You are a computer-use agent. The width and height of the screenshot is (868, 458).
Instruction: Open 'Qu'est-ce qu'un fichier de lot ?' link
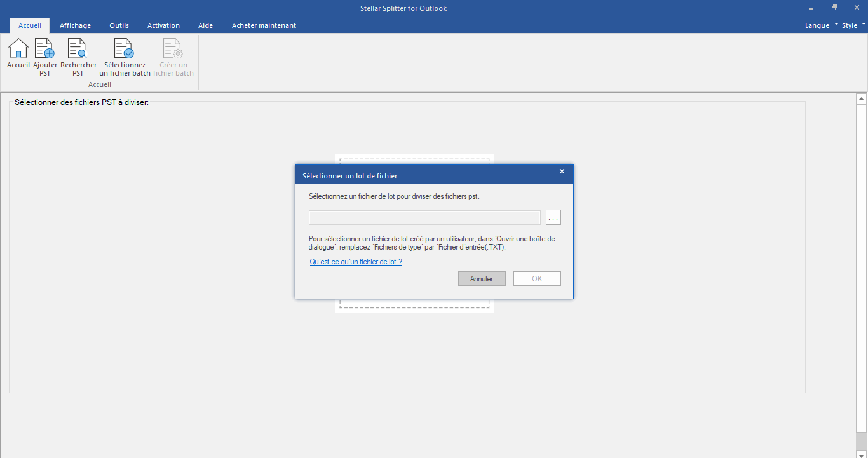356,262
